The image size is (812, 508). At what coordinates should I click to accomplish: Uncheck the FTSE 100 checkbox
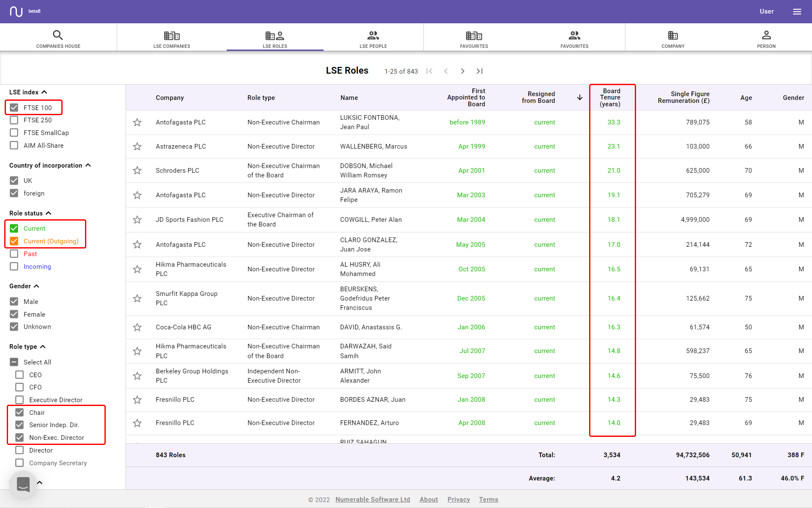(14, 108)
